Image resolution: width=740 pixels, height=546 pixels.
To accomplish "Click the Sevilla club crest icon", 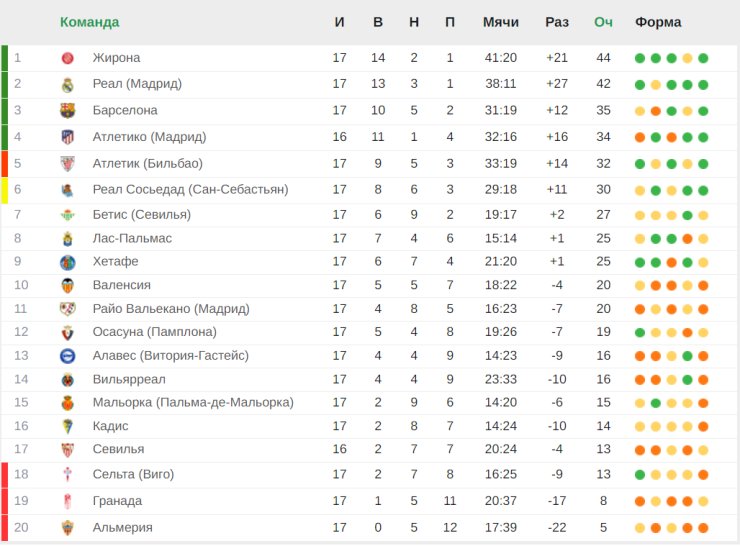I will coord(68,449).
